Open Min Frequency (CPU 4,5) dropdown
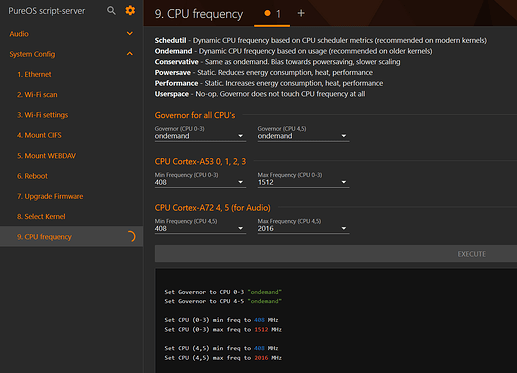Screen dimensions: 517x373 pos(200,229)
